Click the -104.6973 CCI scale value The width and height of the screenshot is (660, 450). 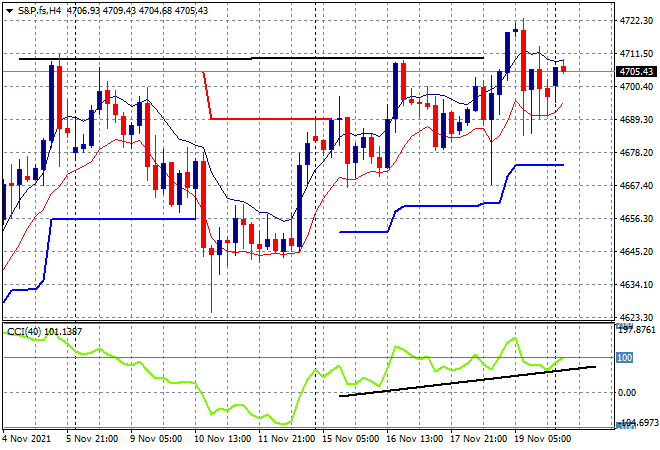click(638, 422)
